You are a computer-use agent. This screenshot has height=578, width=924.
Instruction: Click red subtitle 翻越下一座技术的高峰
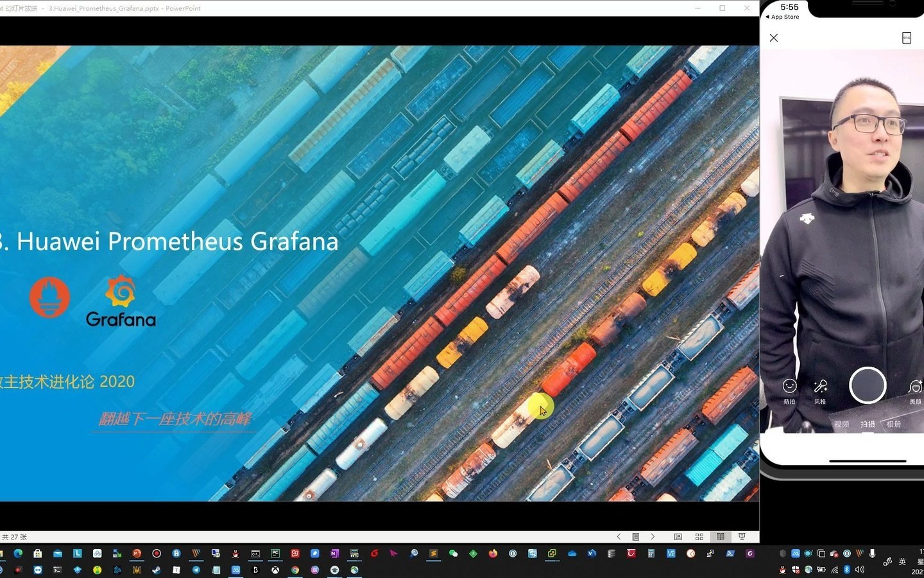click(175, 419)
